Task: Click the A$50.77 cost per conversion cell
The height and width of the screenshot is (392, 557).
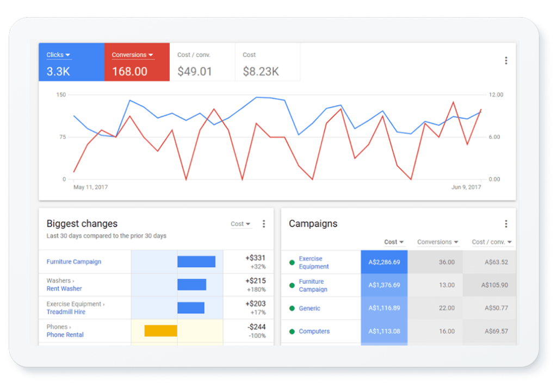Action: pos(489,308)
